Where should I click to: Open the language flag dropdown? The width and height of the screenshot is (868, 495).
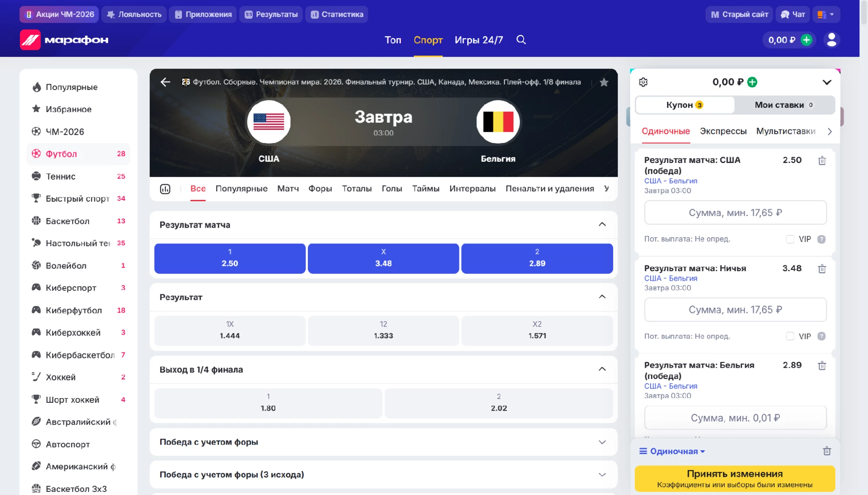tap(826, 14)
